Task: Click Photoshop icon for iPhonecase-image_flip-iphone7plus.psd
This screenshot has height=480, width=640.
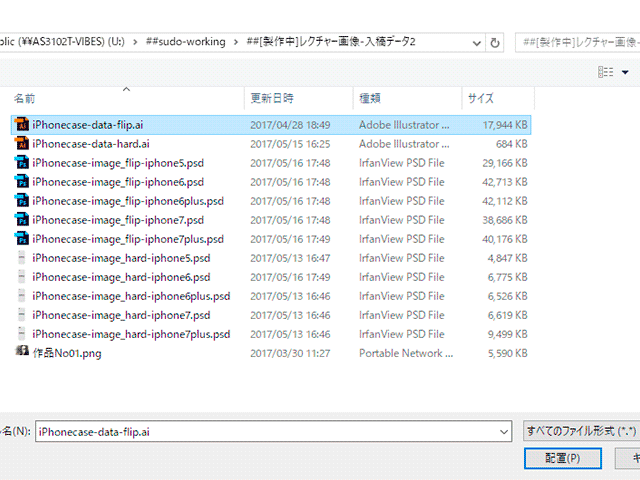Action: click(22, 239)
